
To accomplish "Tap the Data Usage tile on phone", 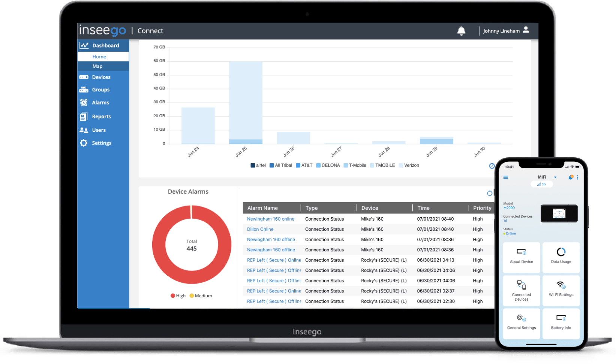I will (x=561, y=257).
